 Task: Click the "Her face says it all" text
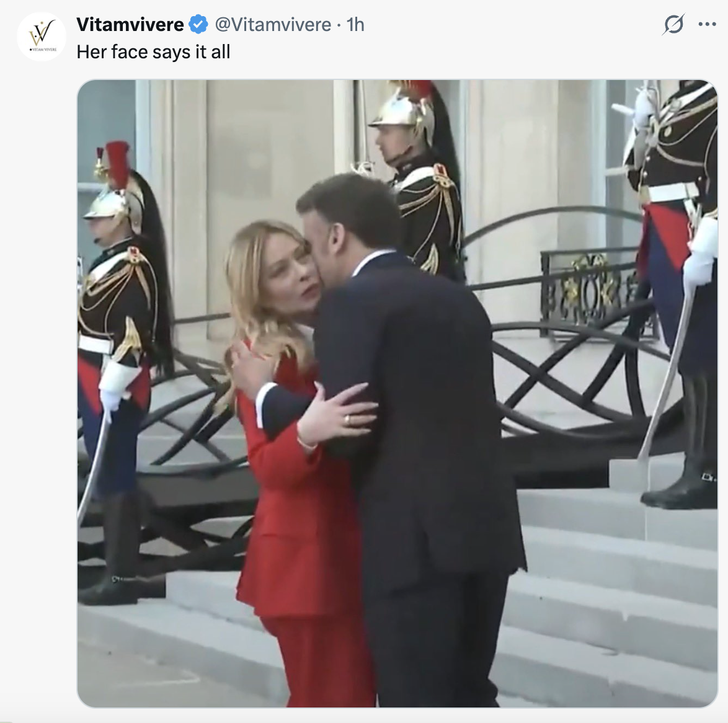pos(153,52)
